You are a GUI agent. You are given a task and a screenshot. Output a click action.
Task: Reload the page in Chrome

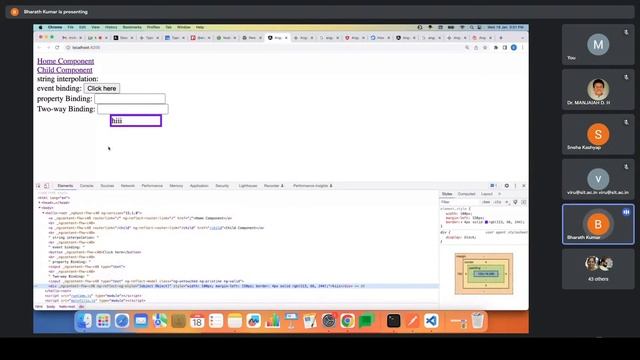pyautogui.click(x=57, y=48)
